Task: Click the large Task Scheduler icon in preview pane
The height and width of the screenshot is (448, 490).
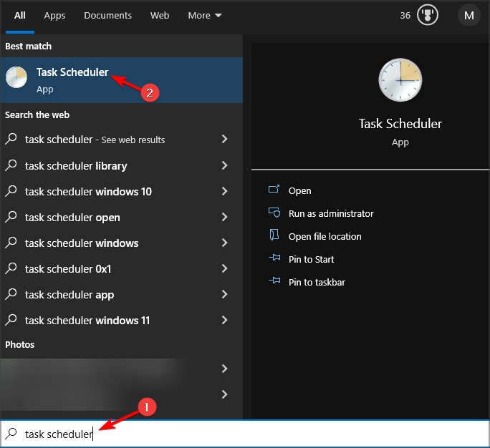Action: [400, 80]
